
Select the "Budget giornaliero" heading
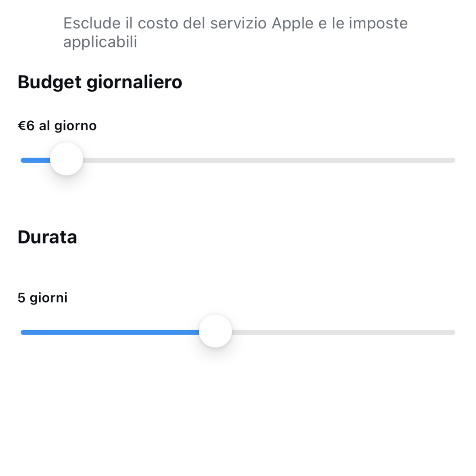pos(99,82)
